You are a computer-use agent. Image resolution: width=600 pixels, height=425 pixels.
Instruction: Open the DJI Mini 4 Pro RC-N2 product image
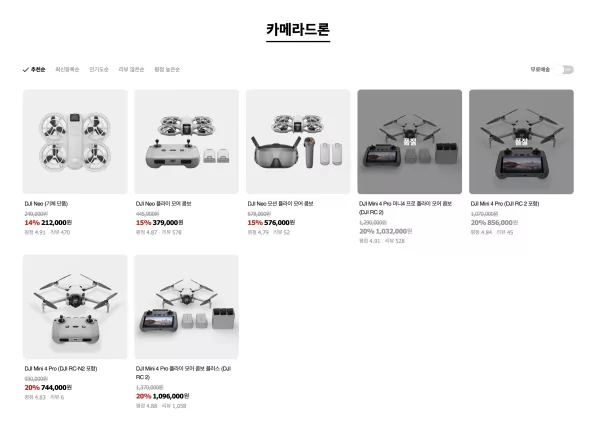75,307
